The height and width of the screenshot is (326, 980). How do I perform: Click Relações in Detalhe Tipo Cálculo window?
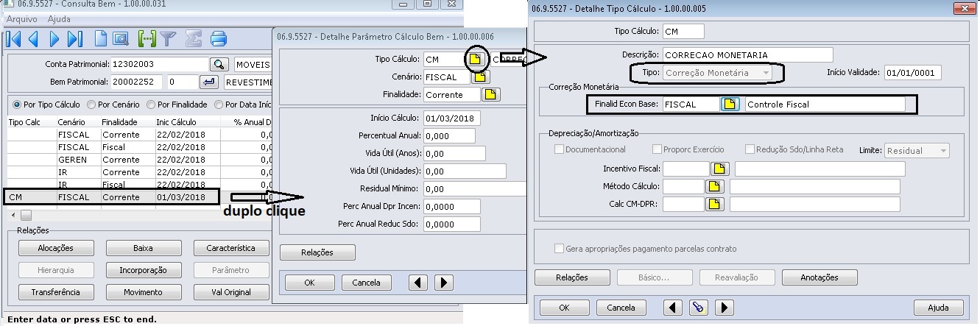[x=571, y=277]
